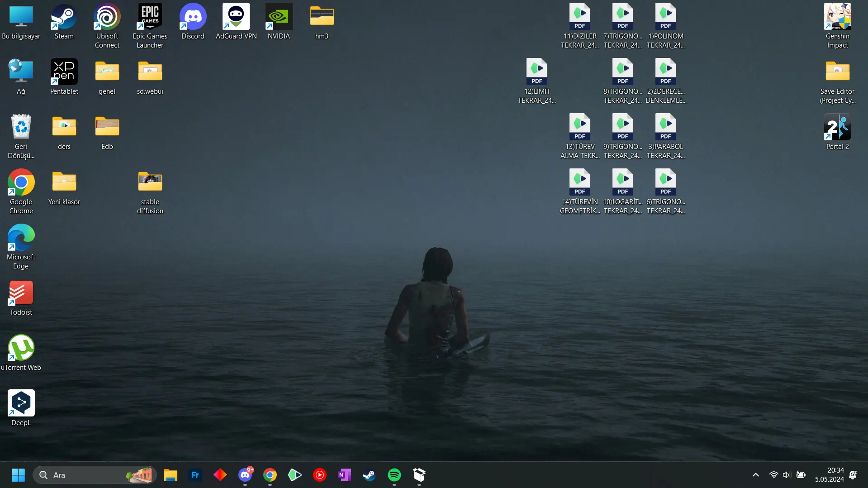Select the Ağ network icon
The height and width of the screenshot is (488, 868).
pos(21,77)
